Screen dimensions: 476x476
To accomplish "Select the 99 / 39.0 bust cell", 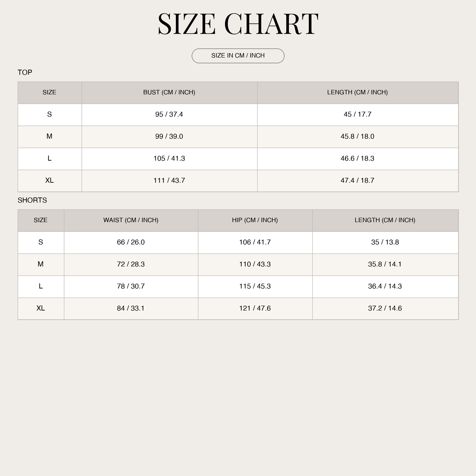I will tap(169, 137).
